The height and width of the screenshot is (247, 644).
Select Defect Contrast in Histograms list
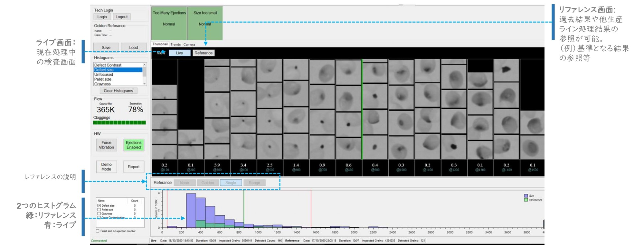point(108,65)
